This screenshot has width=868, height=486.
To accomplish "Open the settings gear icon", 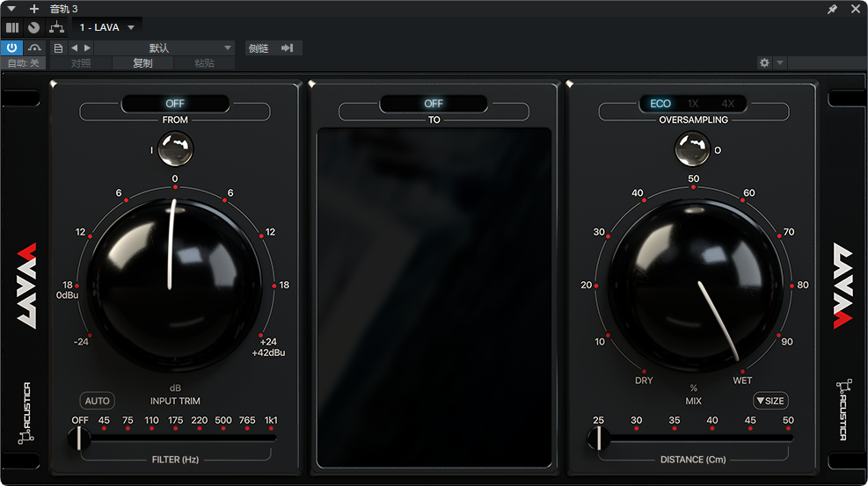I will 764,62.
